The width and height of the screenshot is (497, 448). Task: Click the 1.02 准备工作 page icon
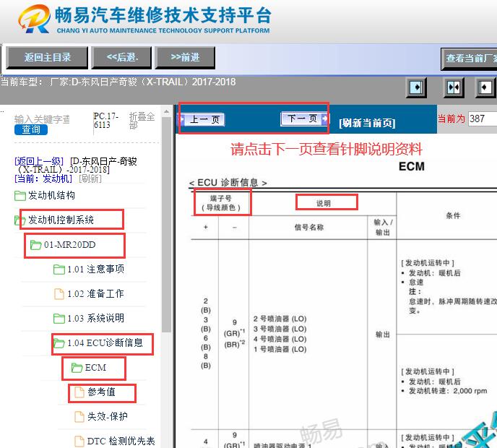coord(59,294)
